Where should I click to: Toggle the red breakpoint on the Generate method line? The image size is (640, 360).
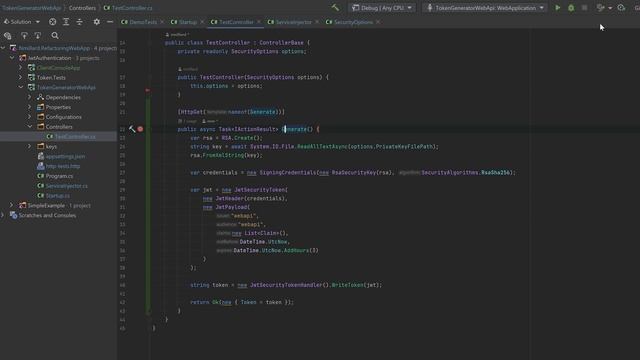point(140,129)
